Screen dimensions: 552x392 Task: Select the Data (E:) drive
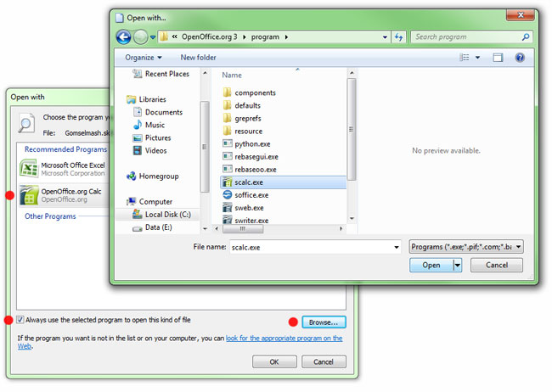click(152, 227)
